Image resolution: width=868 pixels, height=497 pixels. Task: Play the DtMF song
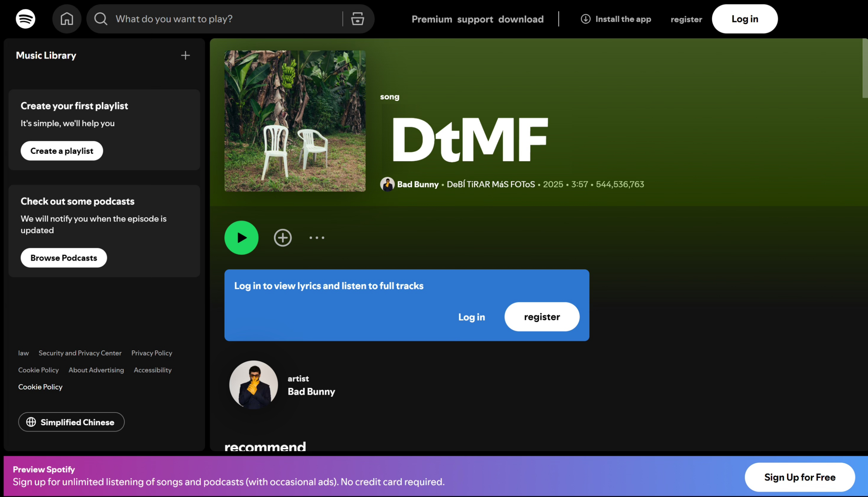point(241,238)
